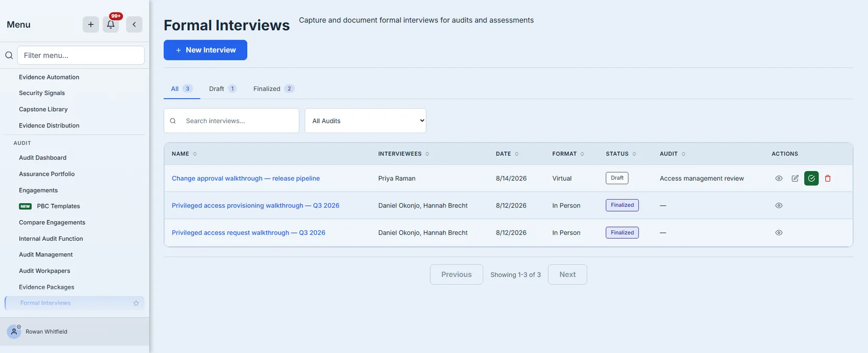Open Internal Audit Function in the menu

coord(51,239)
